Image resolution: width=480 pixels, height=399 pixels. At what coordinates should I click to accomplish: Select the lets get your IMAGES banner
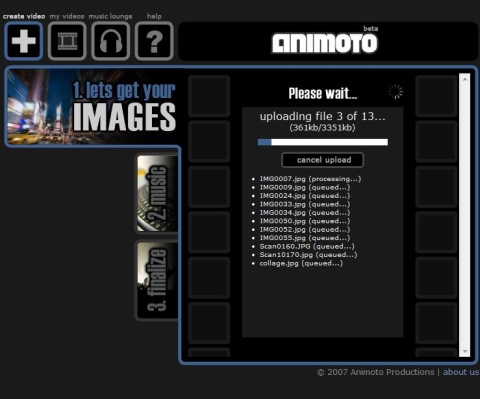click(92, 107)
